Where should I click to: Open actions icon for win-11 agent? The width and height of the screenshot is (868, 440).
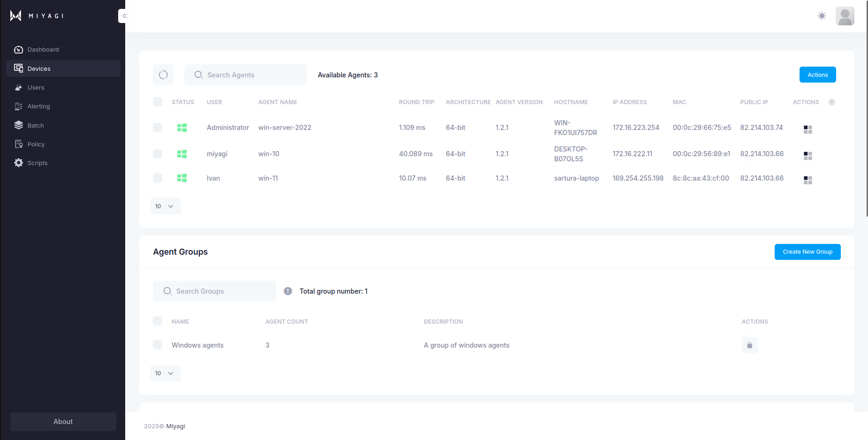pyautogui.click(x=808, y=180)
